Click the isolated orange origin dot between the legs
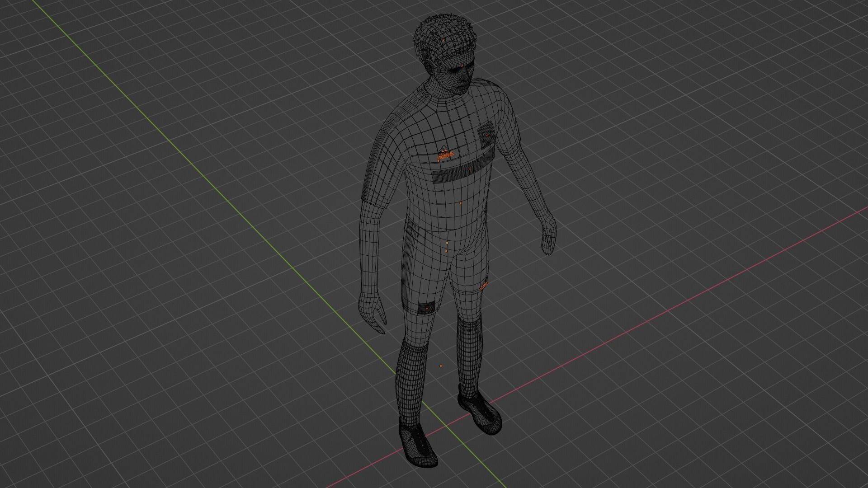Image resolution: width=868 pixels, height=488 pixels. pos(441,366)
